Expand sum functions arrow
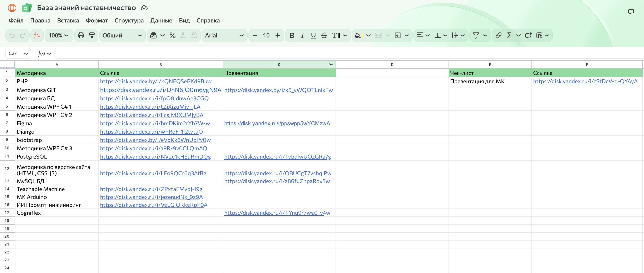 [x=519, y=35]
